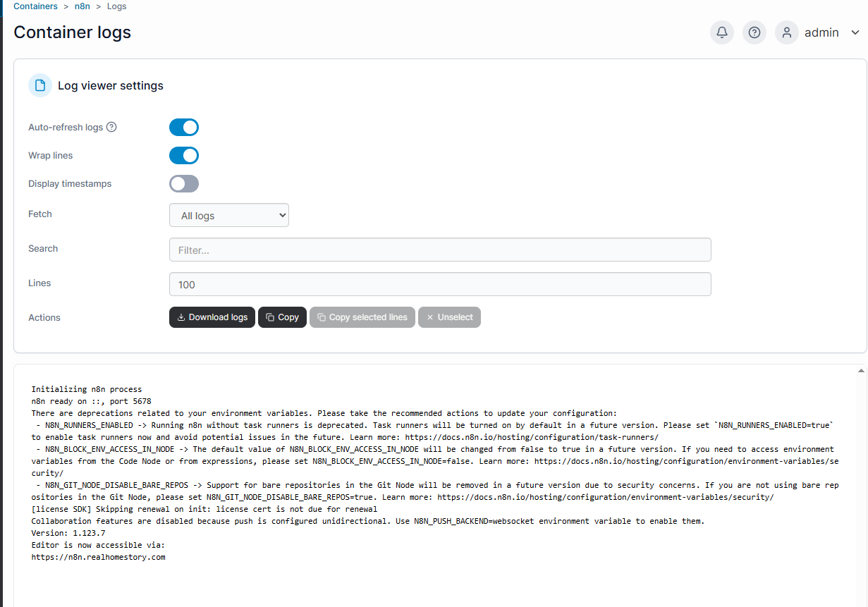
Task: Expand the admin account chevron
Action: (855, 32)
